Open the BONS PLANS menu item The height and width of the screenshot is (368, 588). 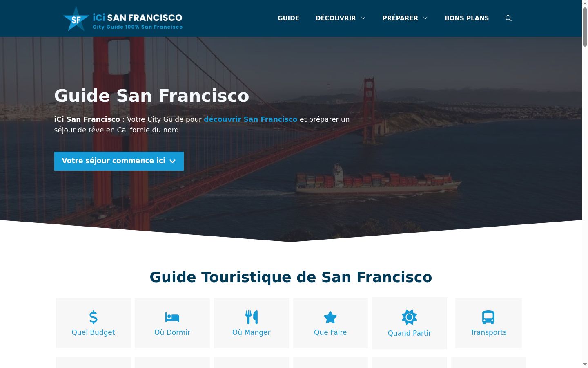pos(467,18)
